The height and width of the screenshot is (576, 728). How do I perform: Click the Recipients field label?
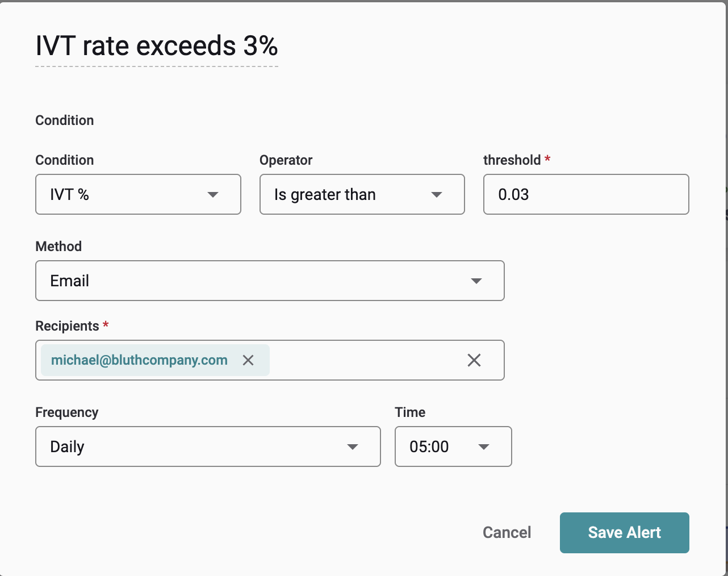pyautogui.click(x=67, y=326)
